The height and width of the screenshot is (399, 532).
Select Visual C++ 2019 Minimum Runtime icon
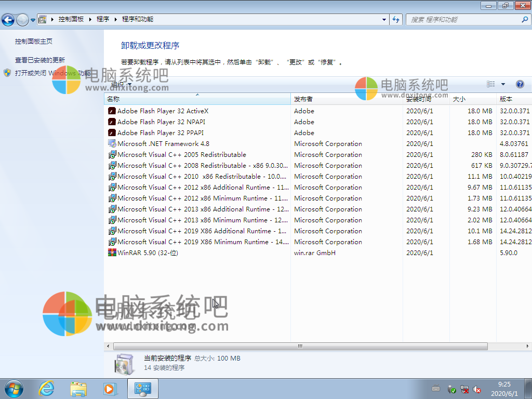click(112, 242)
